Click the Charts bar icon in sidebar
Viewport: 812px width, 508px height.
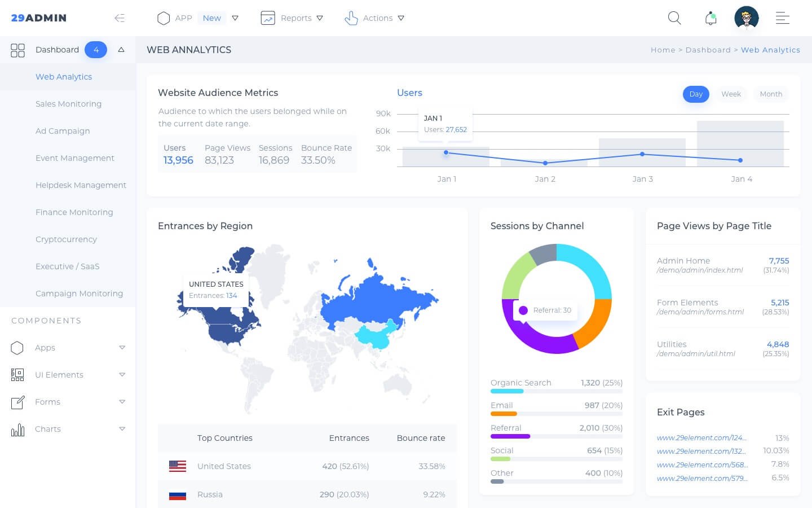pos(17,430)
